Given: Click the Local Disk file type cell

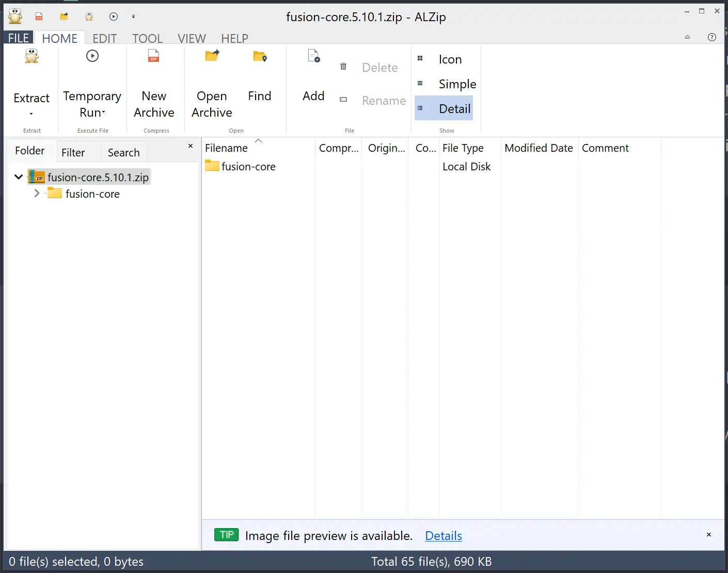Looking at the screenshot, I should [467, 167].
